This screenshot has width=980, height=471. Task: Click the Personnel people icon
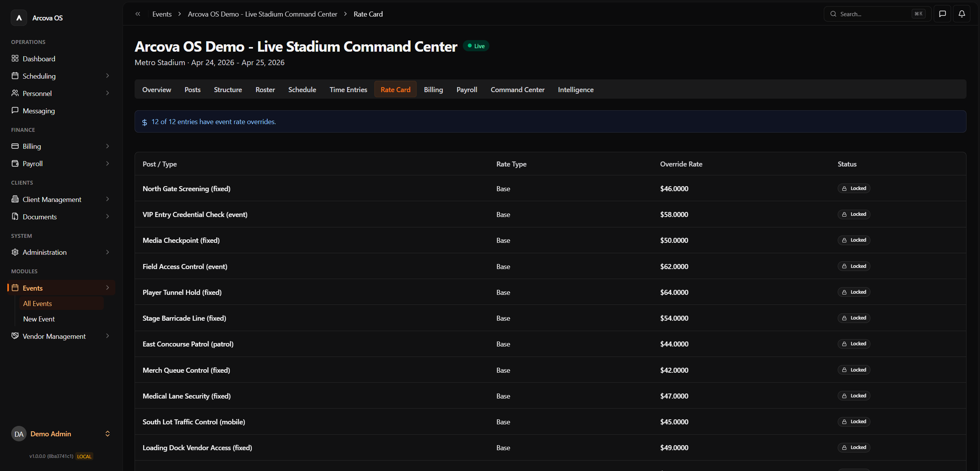pos(15,93)
